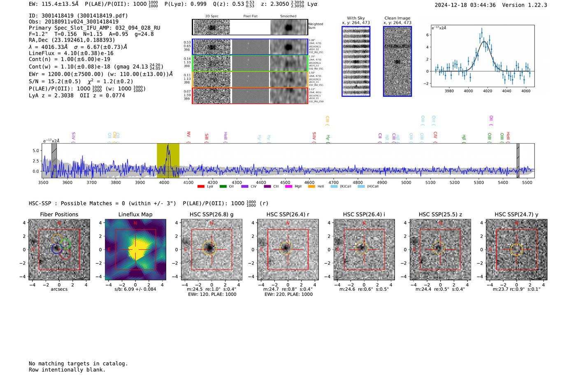Click the Clean Image cutout
Image resolution: width=576 pixels, height=392 pixels.
point(397,61)
